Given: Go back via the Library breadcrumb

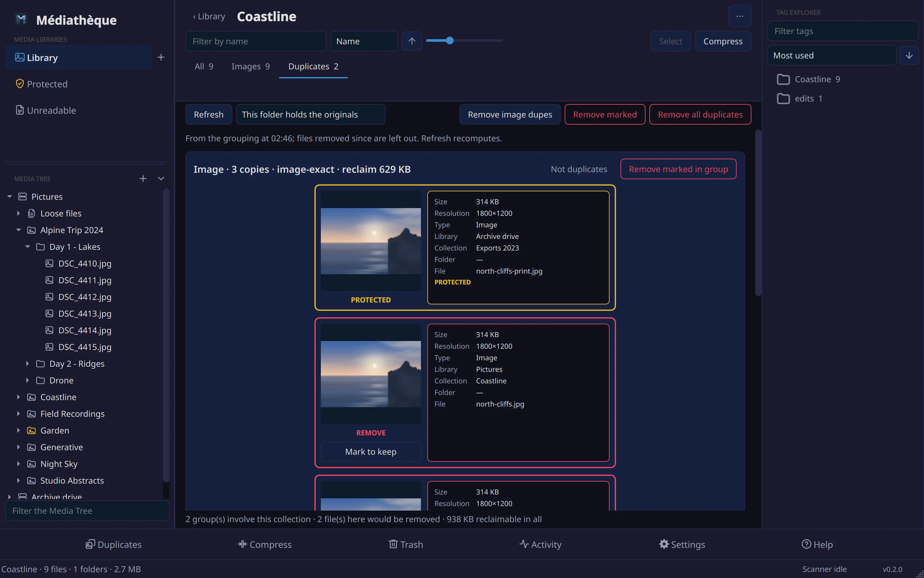Looking at the screenshot, I should pyautogui.click(x=209, y=16).
